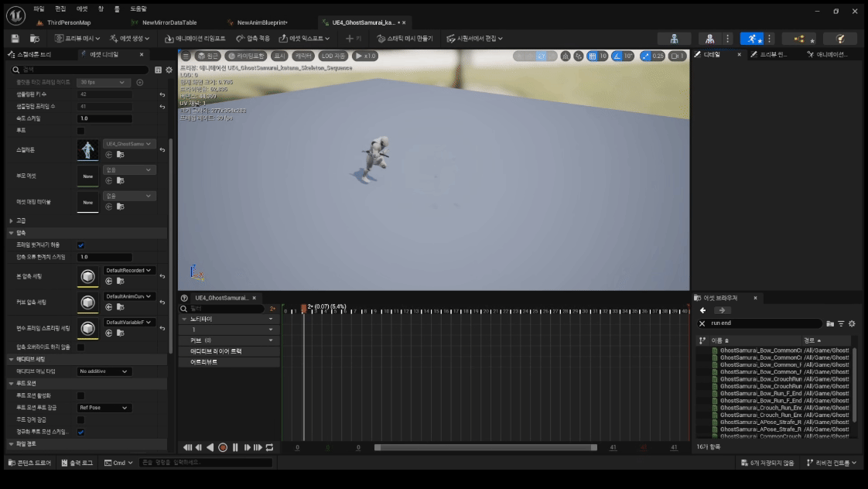
Task: Open the File menu
Action: coord(39,9)
